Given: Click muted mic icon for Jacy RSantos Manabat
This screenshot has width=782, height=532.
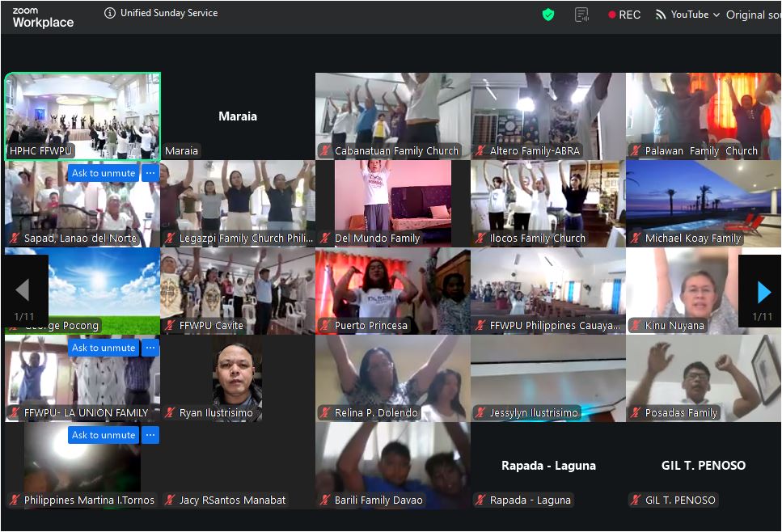Looking at the screenshot, I should coord(170,500).
